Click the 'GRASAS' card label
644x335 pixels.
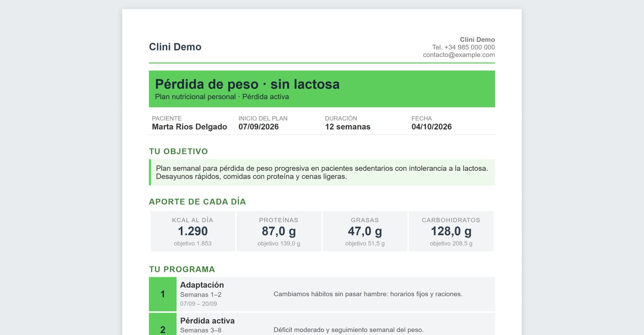coord(365,220)
